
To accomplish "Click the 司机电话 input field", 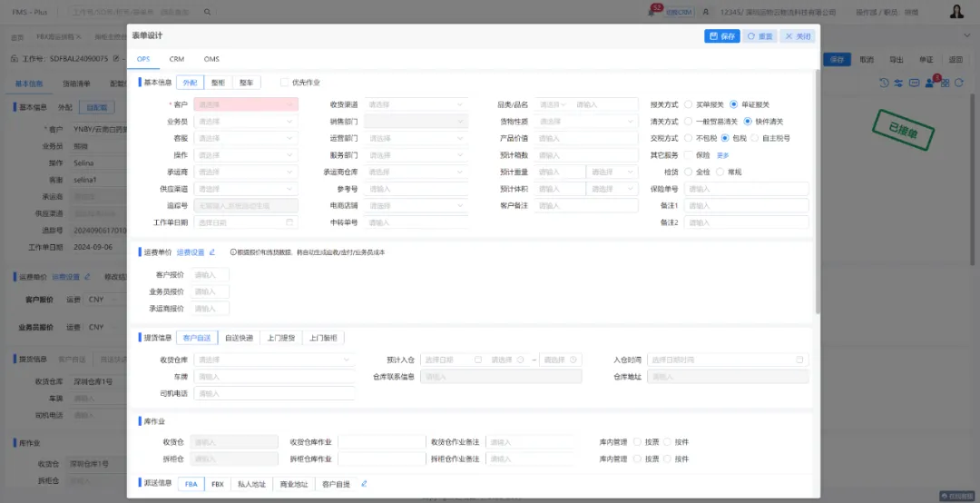I will (x=274, y=393).
